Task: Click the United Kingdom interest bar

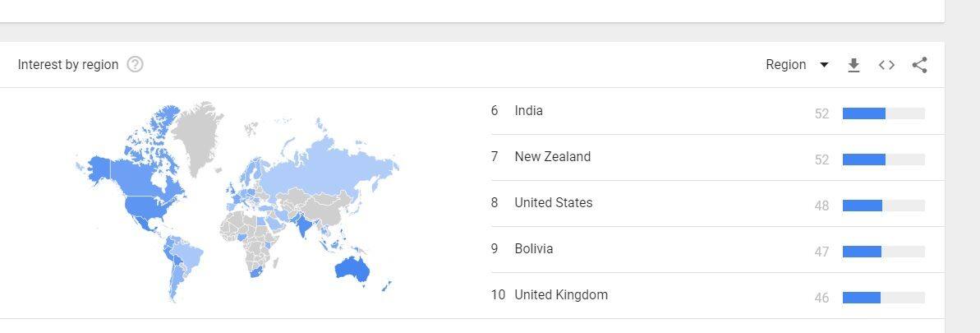Action: click(884, 298)
